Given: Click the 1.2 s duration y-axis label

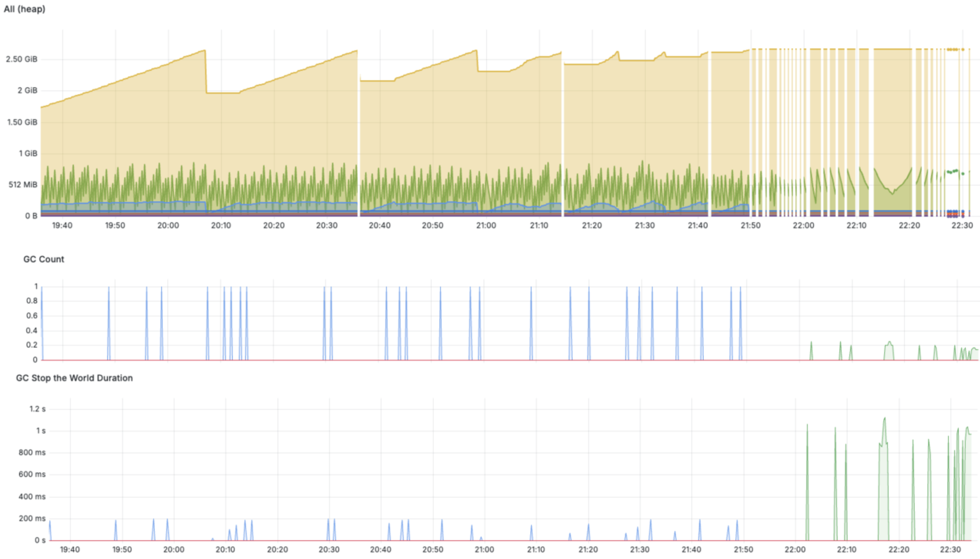Looking at the screenshot, I should tap(37, 409).
